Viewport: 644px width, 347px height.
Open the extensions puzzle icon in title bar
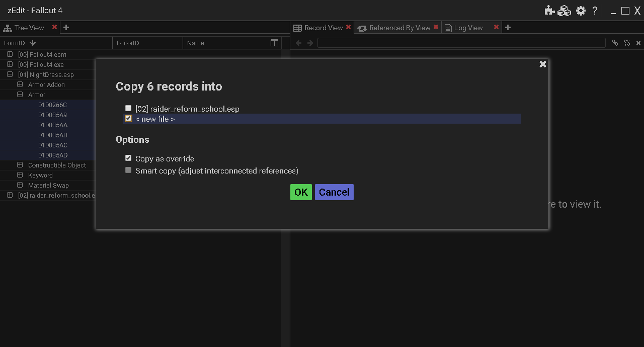549,11
